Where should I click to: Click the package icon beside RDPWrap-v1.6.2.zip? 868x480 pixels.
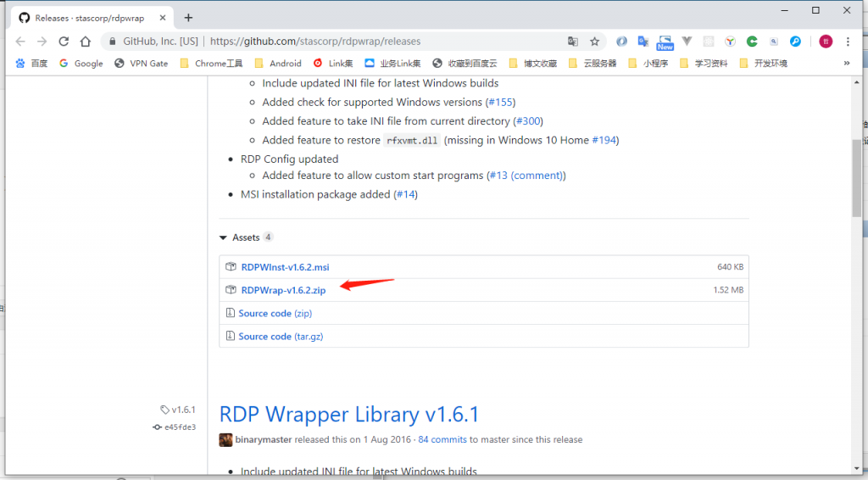click(231, 290)
